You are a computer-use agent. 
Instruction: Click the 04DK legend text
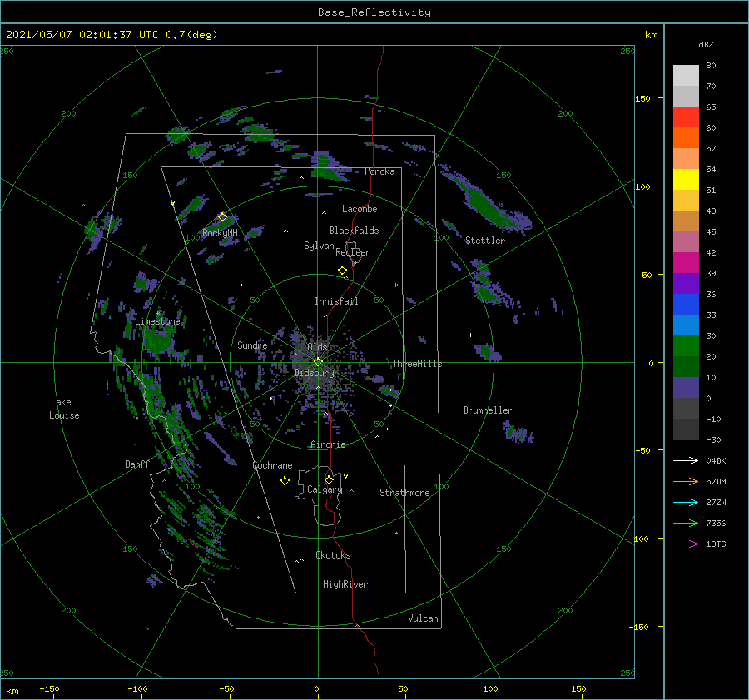tap(716, 460)
